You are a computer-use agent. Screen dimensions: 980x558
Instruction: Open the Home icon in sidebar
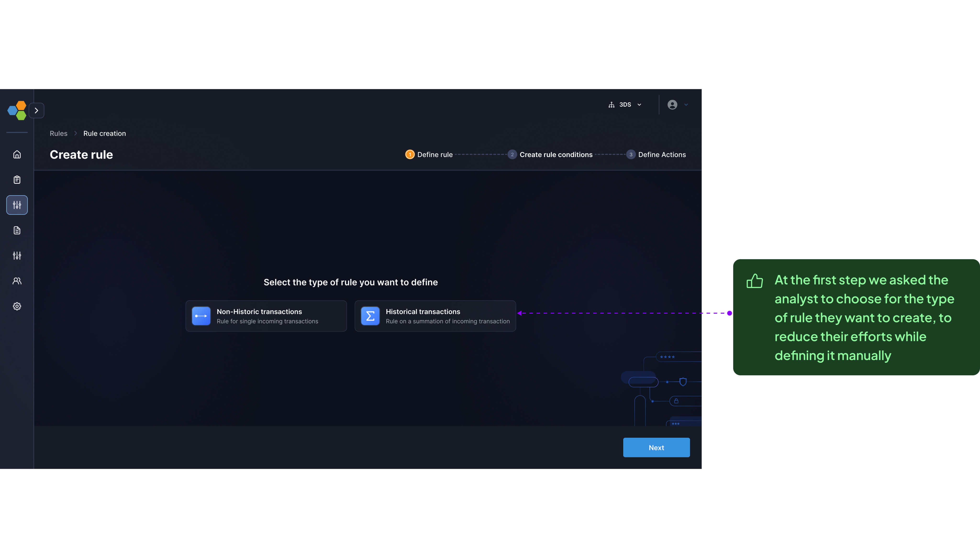point(17,154)
